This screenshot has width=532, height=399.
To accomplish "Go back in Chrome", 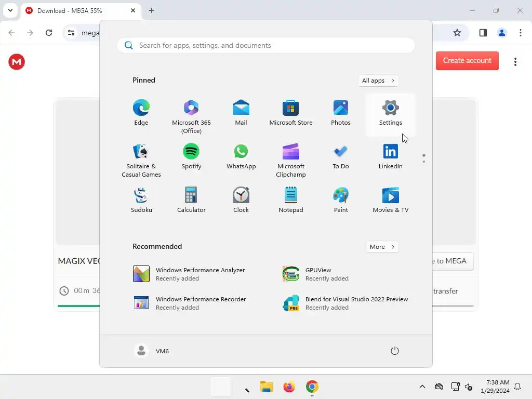I will click(x=11, y=33).
